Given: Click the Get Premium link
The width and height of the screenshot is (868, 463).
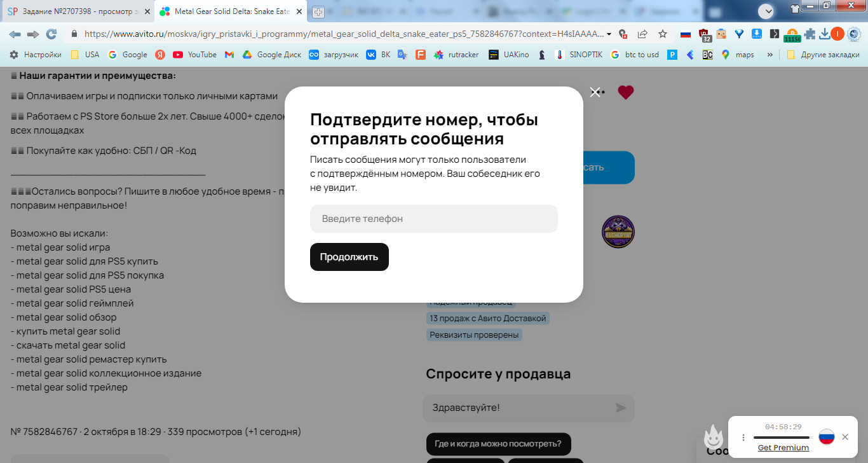Looking at the screenshot, I should click(783, 448).
